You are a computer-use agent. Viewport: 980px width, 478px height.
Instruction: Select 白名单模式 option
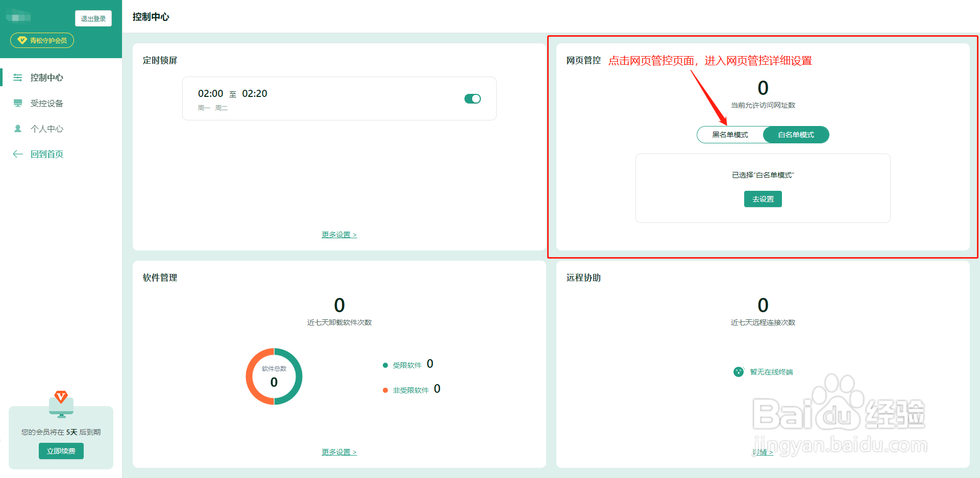coord(796,135)
